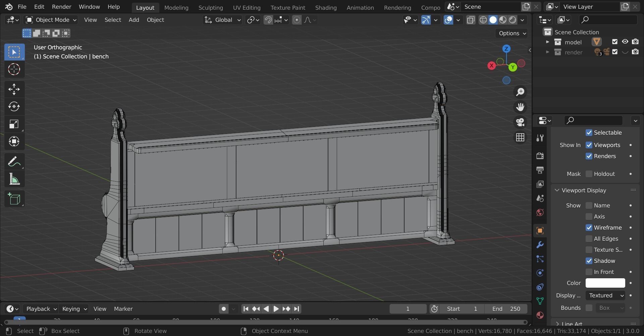Open the Modifier properties wrench tab
Screen dimensions: 644x336
pos(540,245)
